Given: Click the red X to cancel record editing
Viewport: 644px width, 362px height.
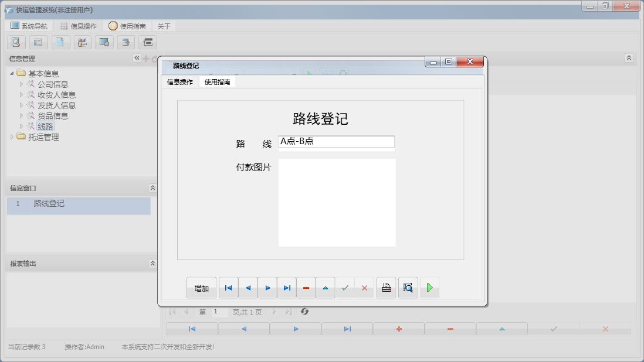Looking at the screenshot, I should point(365,288).
